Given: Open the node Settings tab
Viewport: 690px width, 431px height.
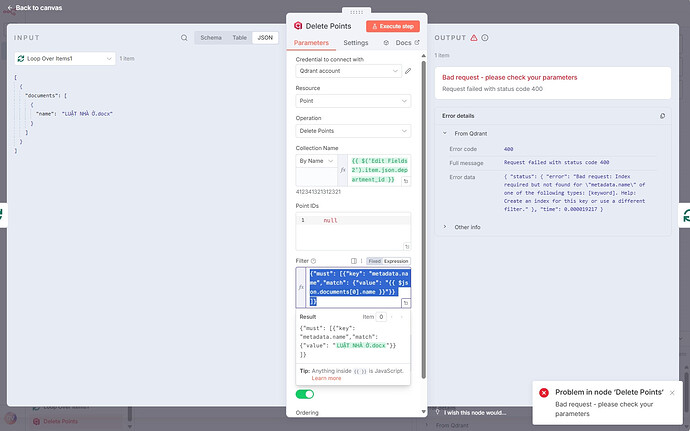Looking at the screenshot, I should click(x=356, y=43).
